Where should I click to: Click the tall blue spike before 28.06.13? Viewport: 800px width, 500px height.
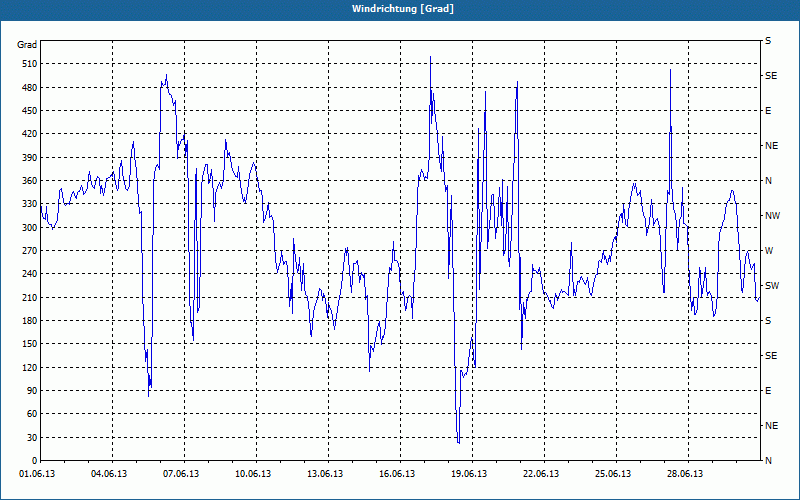[x=670, y=70]
